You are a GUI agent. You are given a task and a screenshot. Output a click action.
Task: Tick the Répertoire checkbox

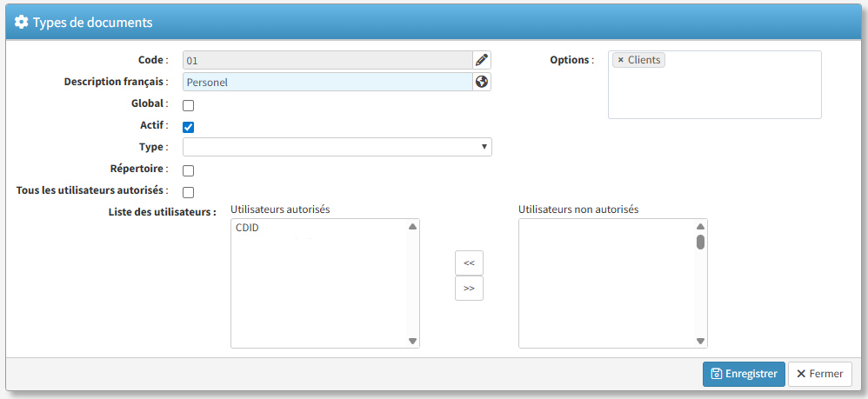[x=188, y=170]
